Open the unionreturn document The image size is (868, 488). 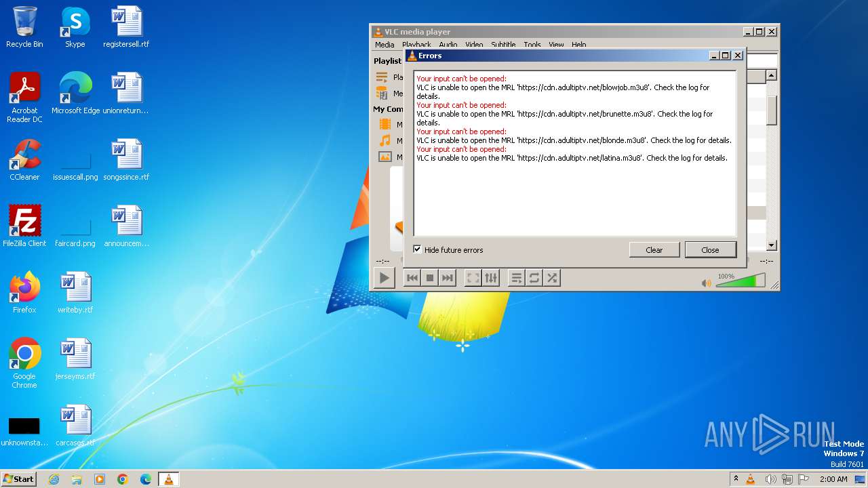pyautogui.click(x=126, y=94)
